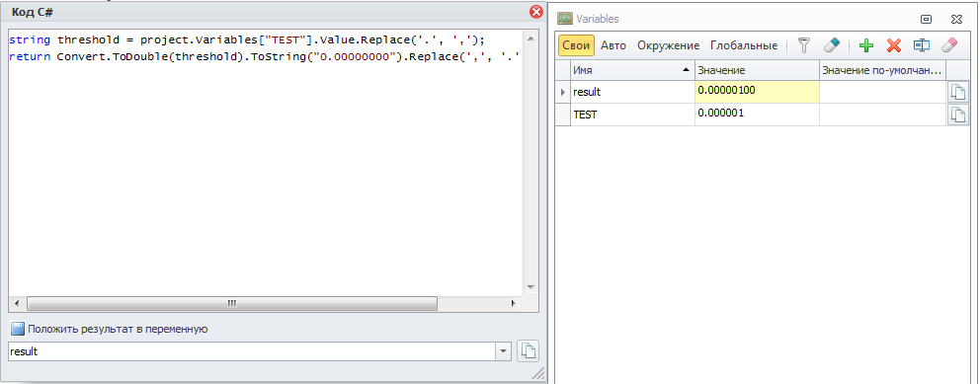Copy the TEST row value icon
This screenshot has width=980, height=384.
click(957, 115)
